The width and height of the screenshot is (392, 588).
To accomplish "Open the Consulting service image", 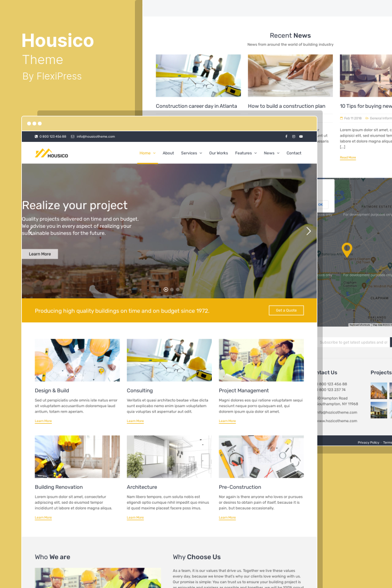I will coord(169,360).
